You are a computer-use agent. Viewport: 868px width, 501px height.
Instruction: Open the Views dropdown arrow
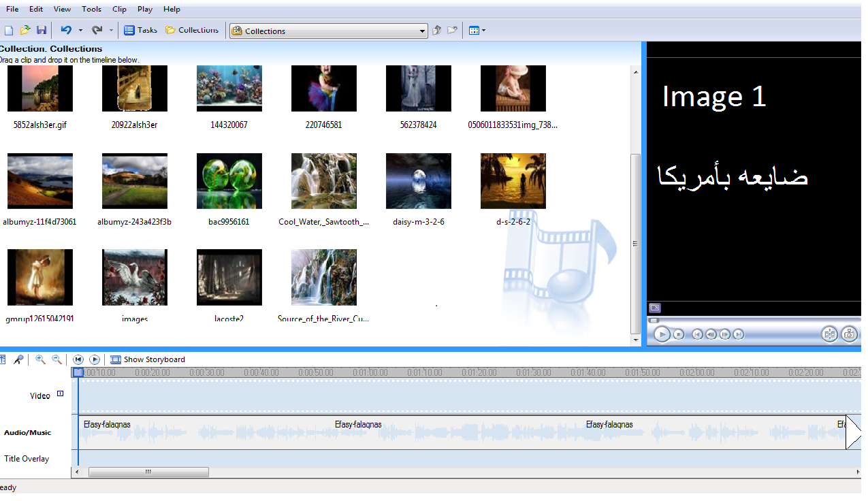[x=483, y=31]
